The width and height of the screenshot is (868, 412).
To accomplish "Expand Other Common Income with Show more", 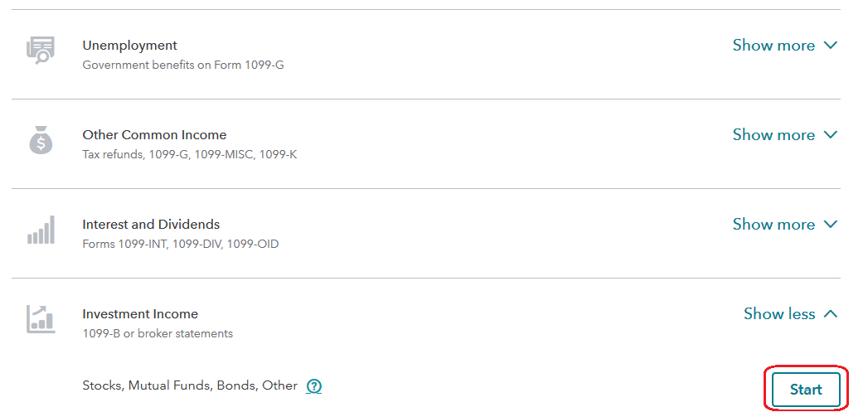I will point(785,135).
